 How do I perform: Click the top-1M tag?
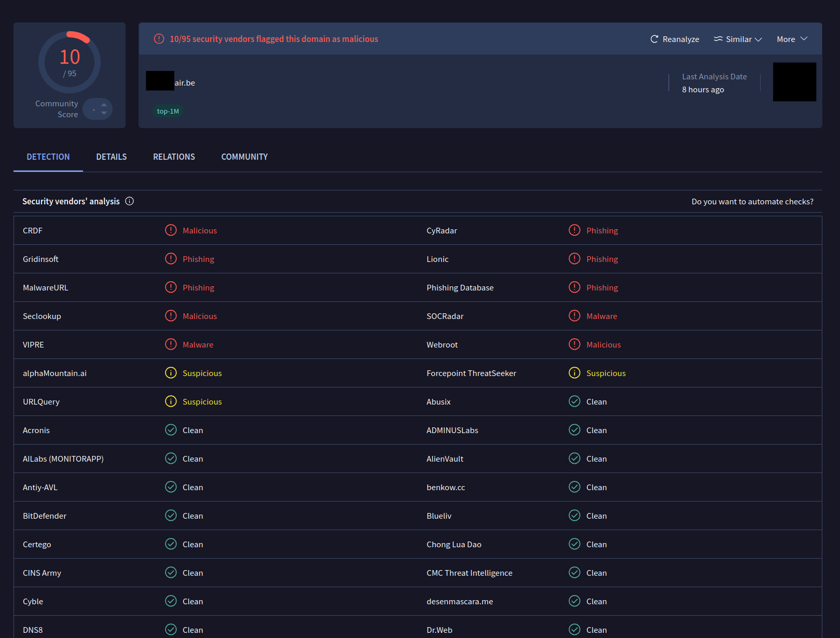168,111
